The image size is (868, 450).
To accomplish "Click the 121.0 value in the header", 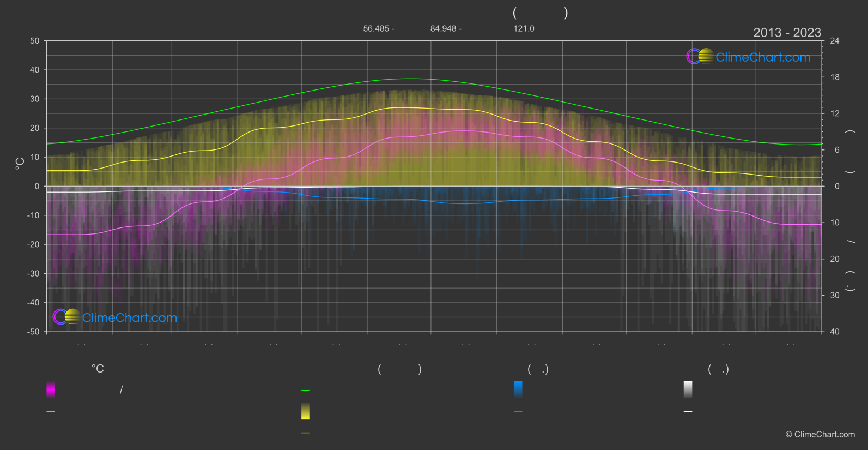I will click(x=524, y=28).
